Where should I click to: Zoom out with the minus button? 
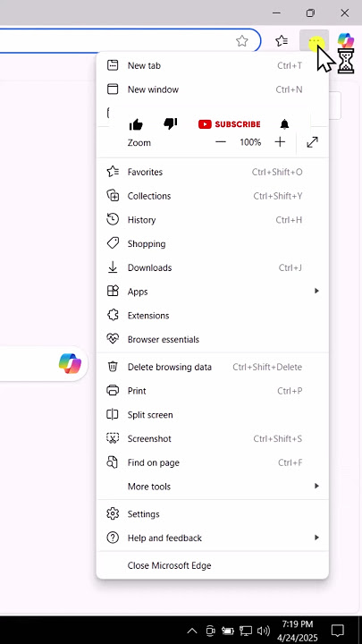[x=221, y=142]
